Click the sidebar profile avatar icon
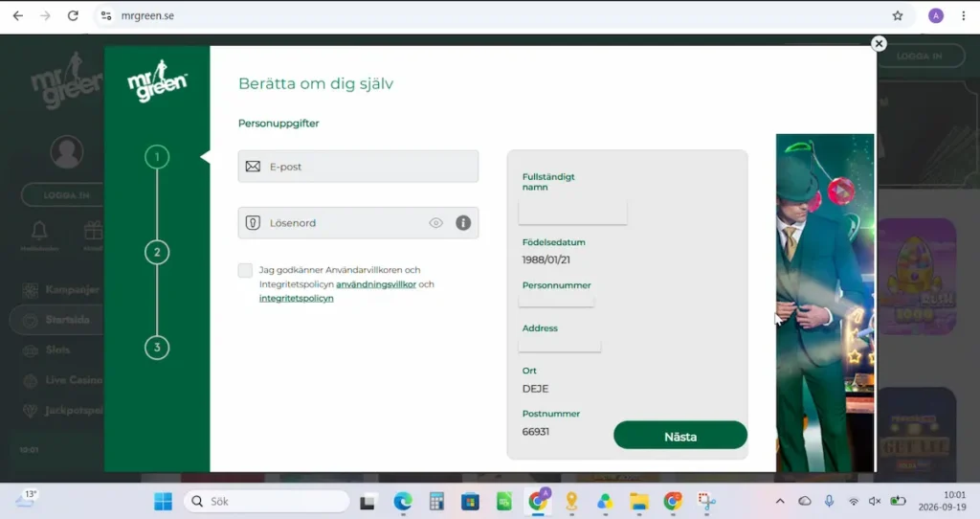 pos(67,152)
